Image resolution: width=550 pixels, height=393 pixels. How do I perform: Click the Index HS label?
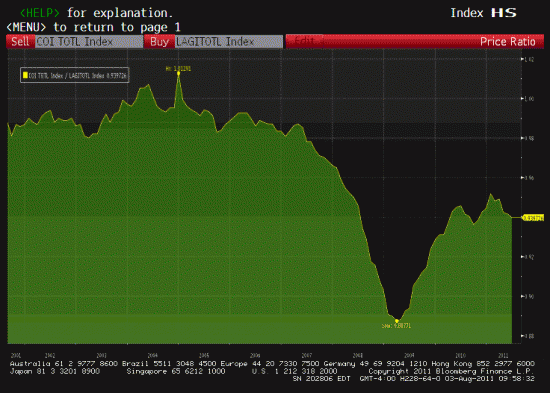[483, 13]
